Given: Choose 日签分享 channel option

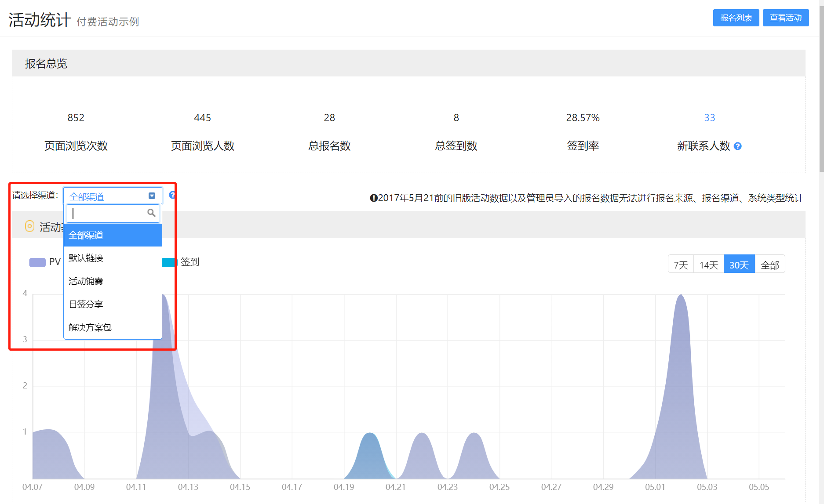Looking at the screenshot, I should [86, 304].
